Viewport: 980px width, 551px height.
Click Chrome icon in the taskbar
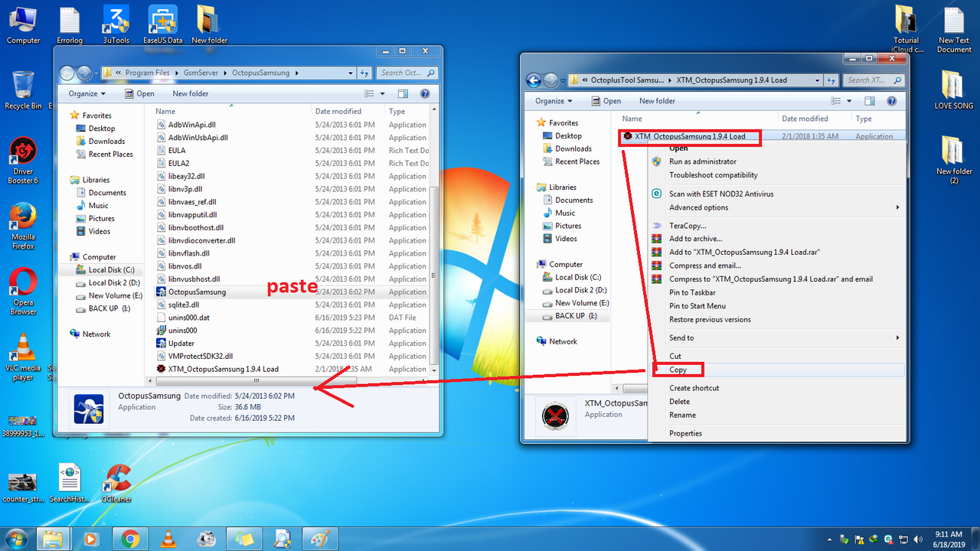coord(129,539)
